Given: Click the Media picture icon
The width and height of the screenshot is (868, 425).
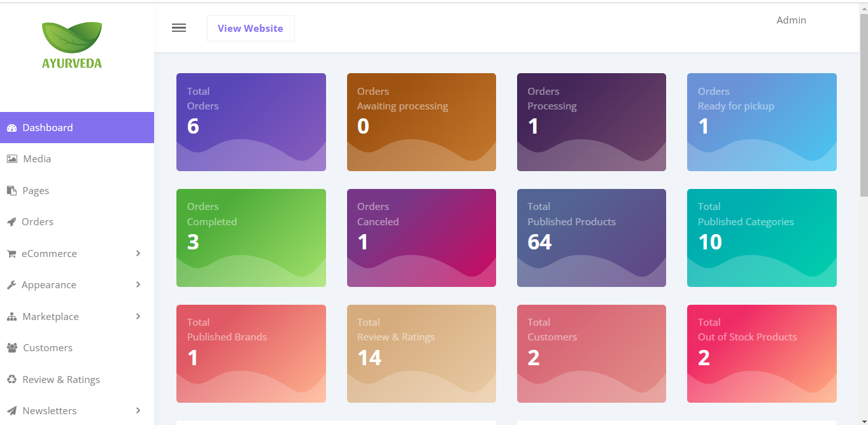Looking at the screenshot, I should tap(11, 159).
